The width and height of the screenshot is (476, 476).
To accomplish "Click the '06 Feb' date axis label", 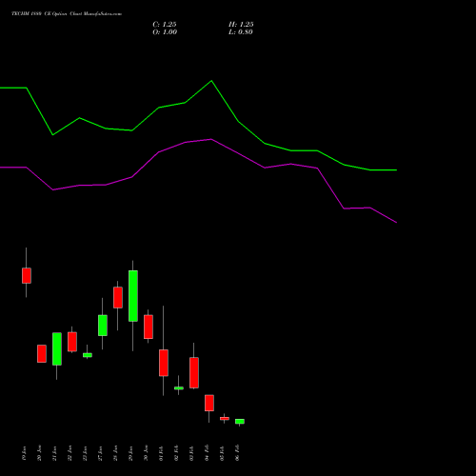I will pos(238,453).
